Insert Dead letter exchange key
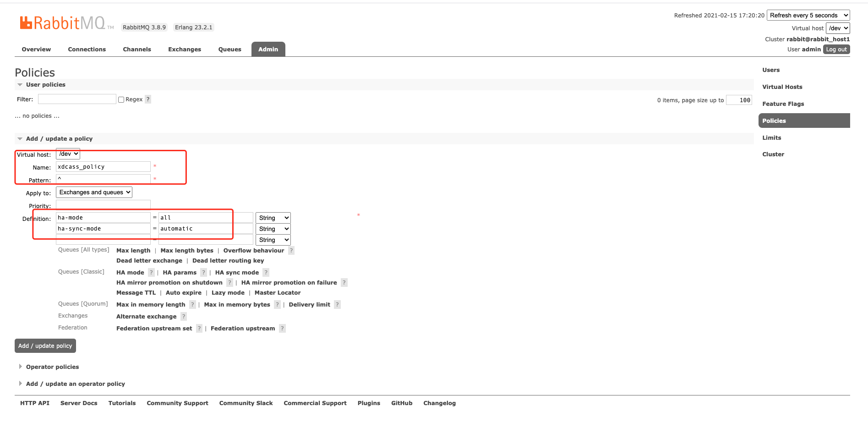This screenshot has height=439, width=868. pos(149,261)
